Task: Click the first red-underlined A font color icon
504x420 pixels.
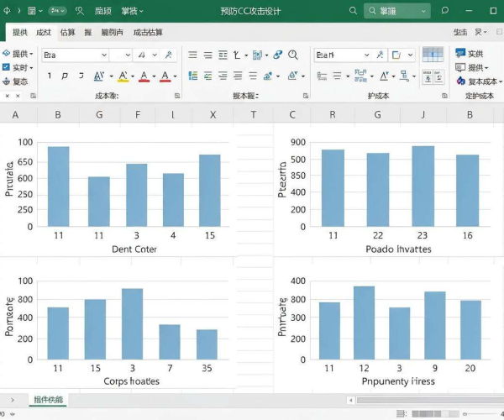Action: pyautogui.click(x=144, y=76)
